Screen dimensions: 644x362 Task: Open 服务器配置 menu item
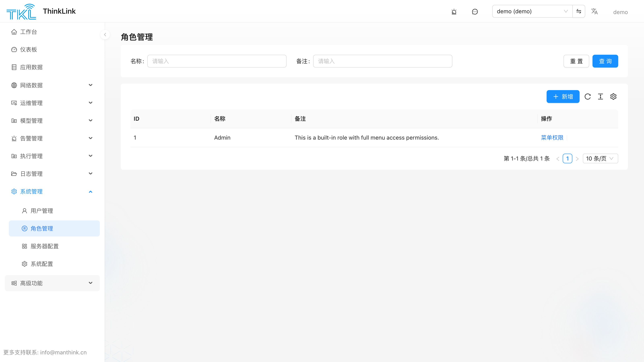point(54,246)
